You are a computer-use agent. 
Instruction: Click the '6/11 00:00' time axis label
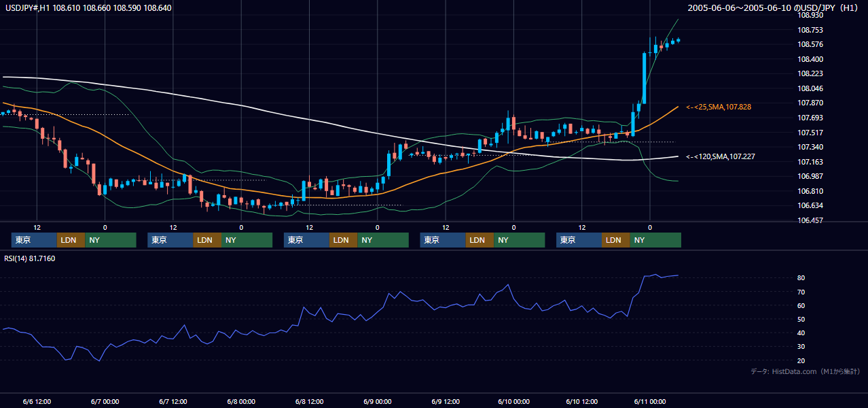pyautogui.click(x=650, y=401)
